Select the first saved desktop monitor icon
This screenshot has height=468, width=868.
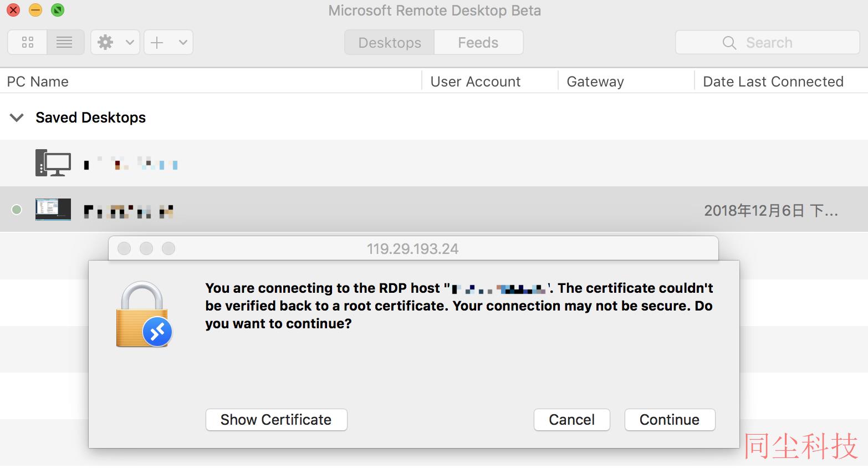click(x=53, y=163)
